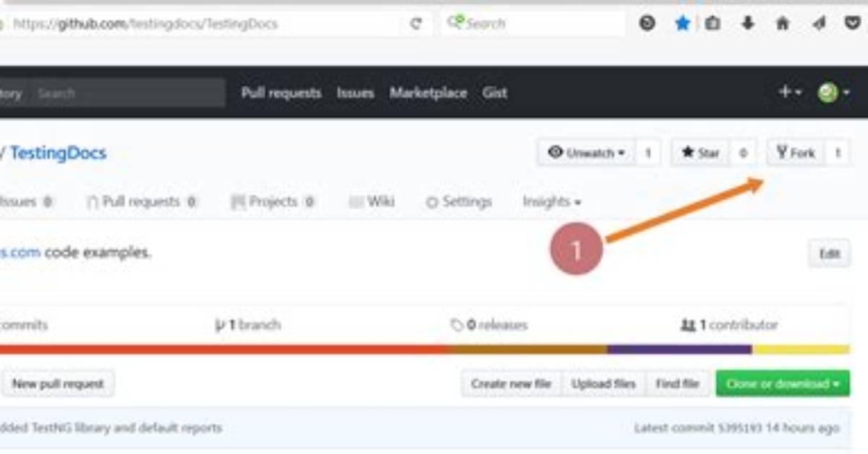Open the browser downloads arrow icon
This screenshot has height=454, width=868.
coord(748,24)
